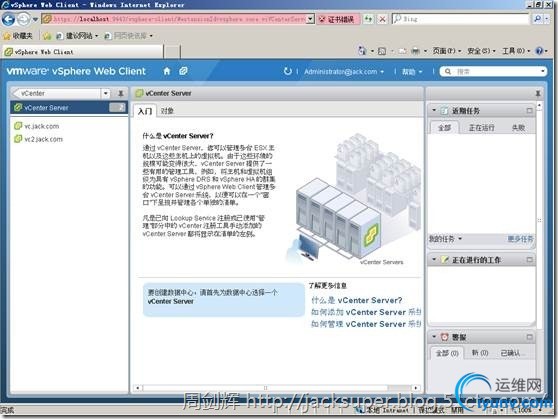Open the vSphere Help dropdown menu

tap(412, 72)
